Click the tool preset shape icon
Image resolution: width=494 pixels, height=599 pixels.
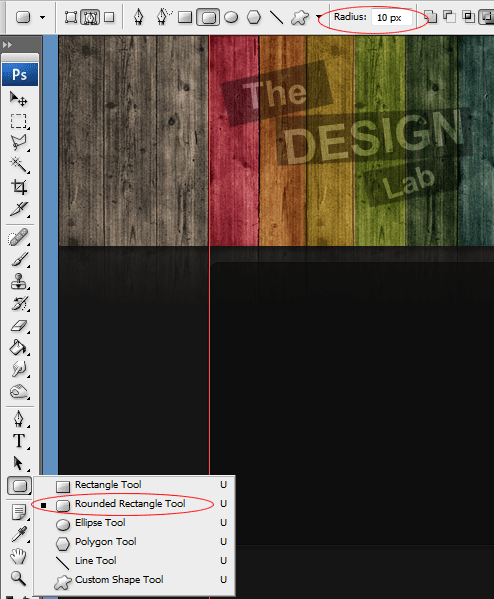(23, 17)
